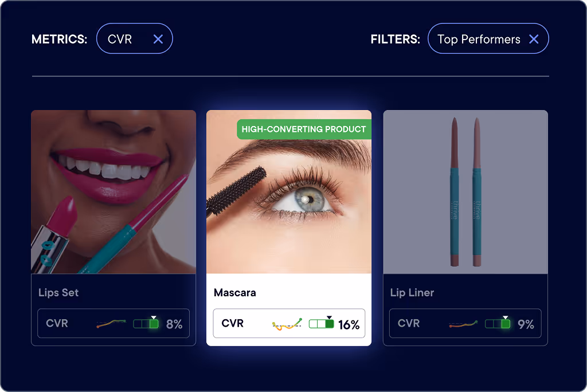
Task: Open the Mascara CVR trend sparkline
Action: [x=287, y=324]
